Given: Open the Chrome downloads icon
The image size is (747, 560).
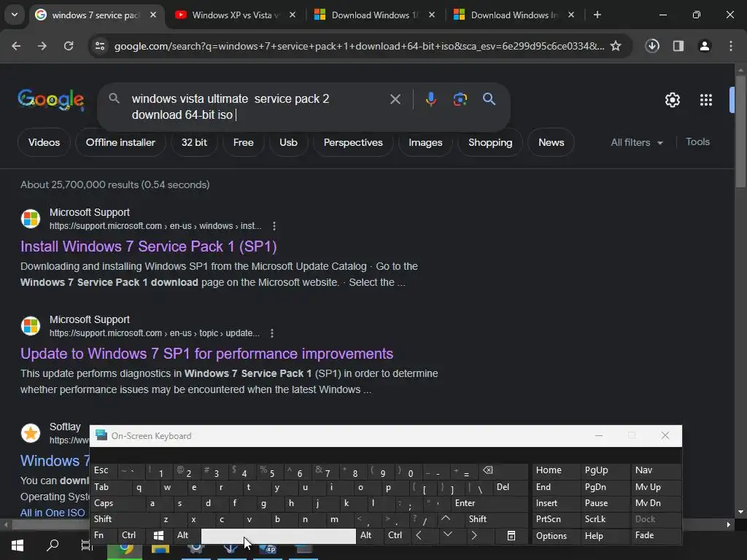Looking at the screenshot, I should tap(652, 46).
